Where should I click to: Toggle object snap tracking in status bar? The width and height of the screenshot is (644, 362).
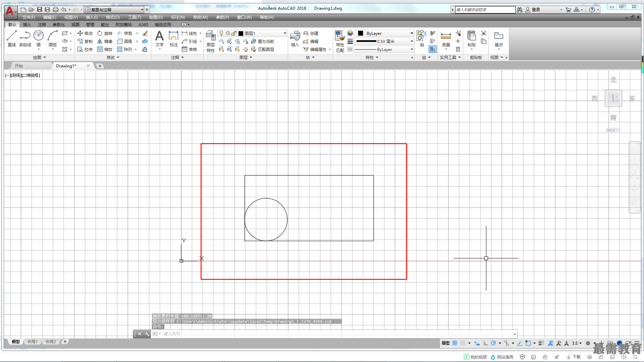pyautogui.click(x=520, y=343)
